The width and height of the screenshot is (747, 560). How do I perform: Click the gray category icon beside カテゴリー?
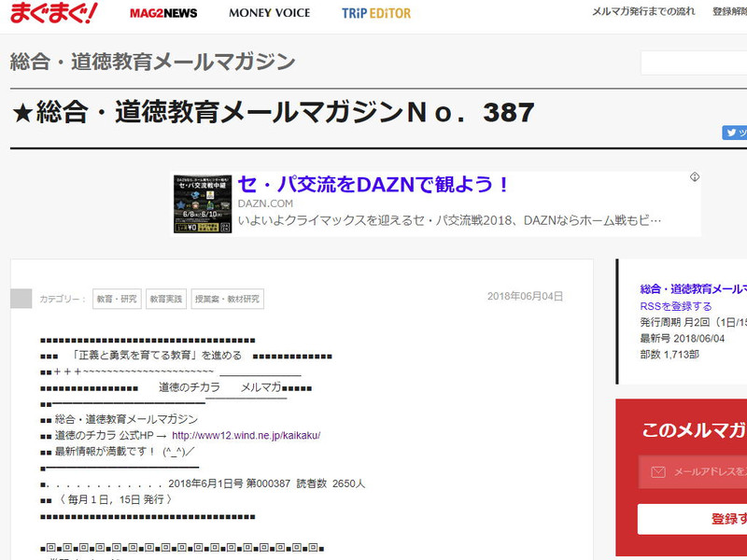(x=21, y=299)
